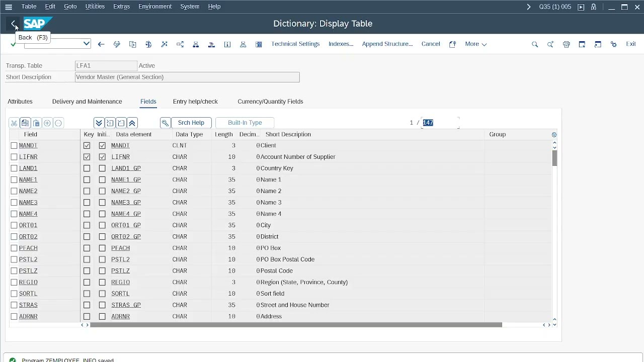Click the Display/Change pencil icon
The width and height of the screenshot is (644, 362).
point(117,44)
